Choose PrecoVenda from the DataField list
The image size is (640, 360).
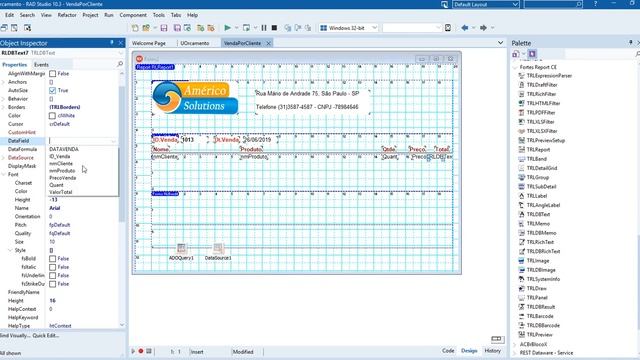pyautogui.click(x=62, y=178)
